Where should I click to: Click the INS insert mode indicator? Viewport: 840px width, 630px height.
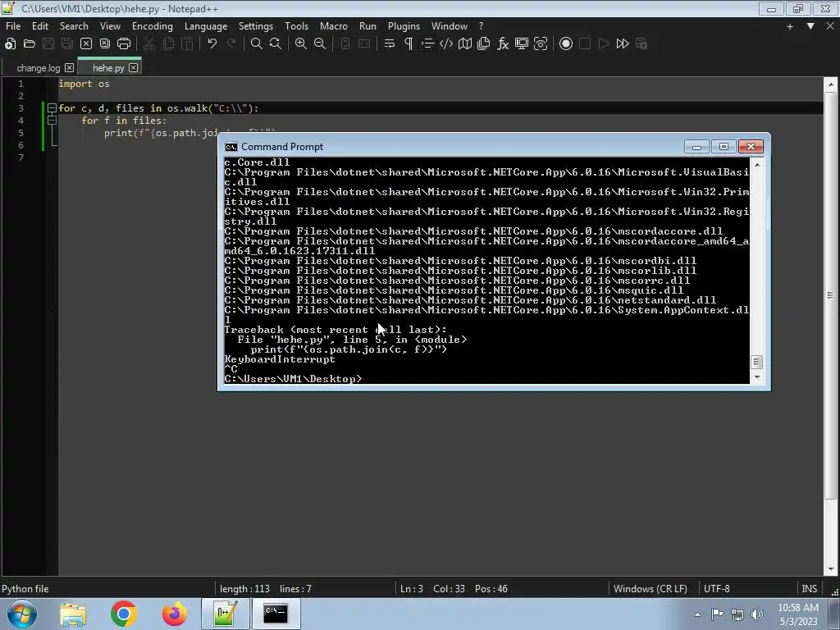click(809, 589)
